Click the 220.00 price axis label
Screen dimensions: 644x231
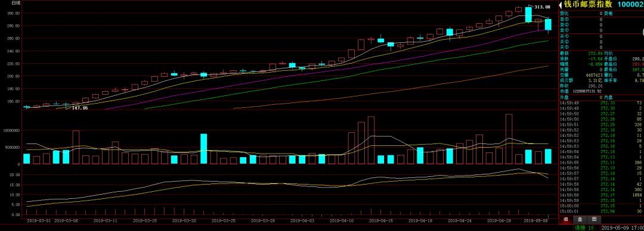point(14,64)
